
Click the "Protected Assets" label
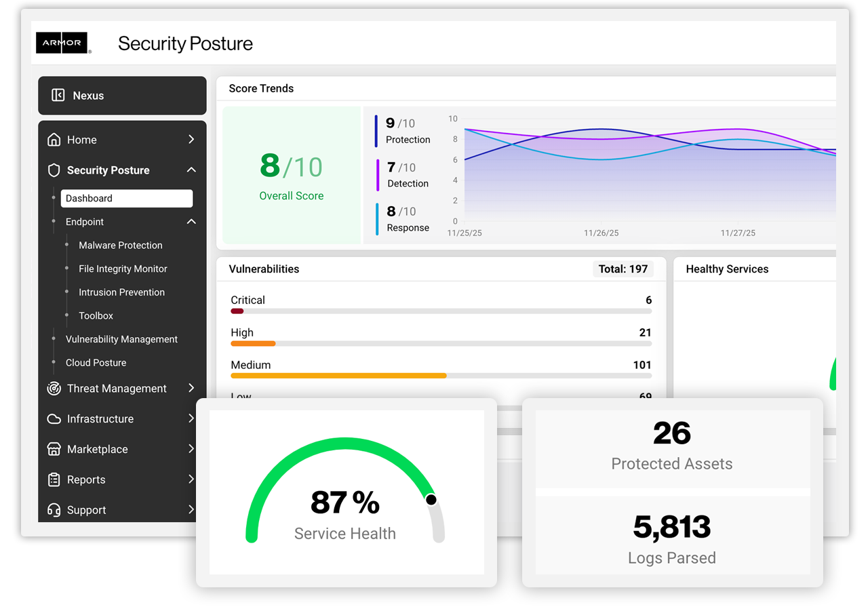click(x=672, y=464)
